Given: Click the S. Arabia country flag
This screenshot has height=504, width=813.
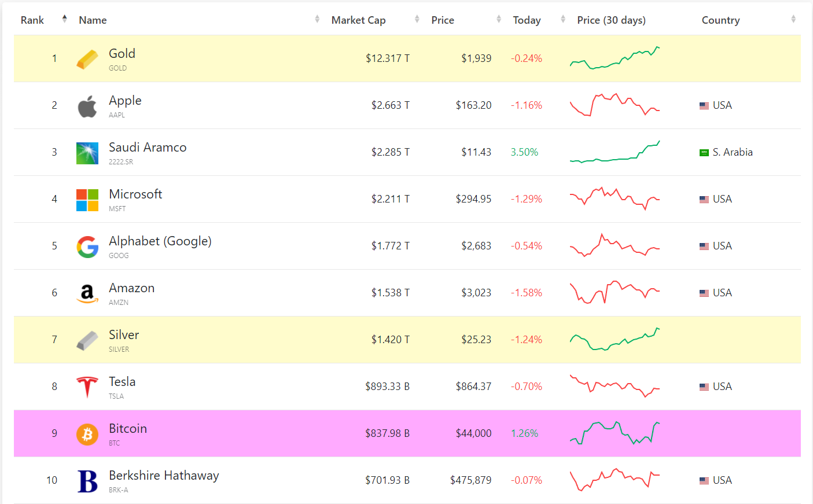Looking at the screenshot, I should [704, 153].
